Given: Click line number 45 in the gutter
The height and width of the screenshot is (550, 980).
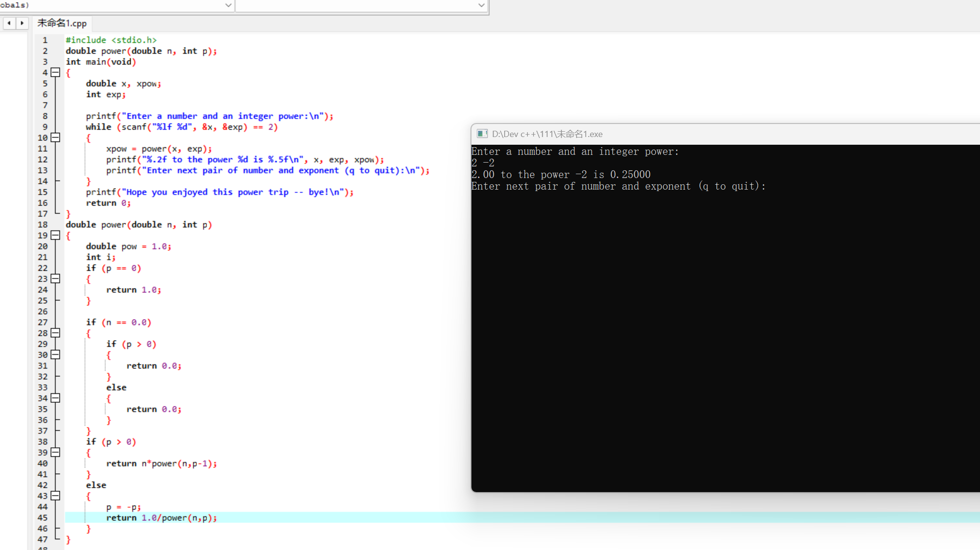Looking at the screenshot, I should click(x=42, y=518).
